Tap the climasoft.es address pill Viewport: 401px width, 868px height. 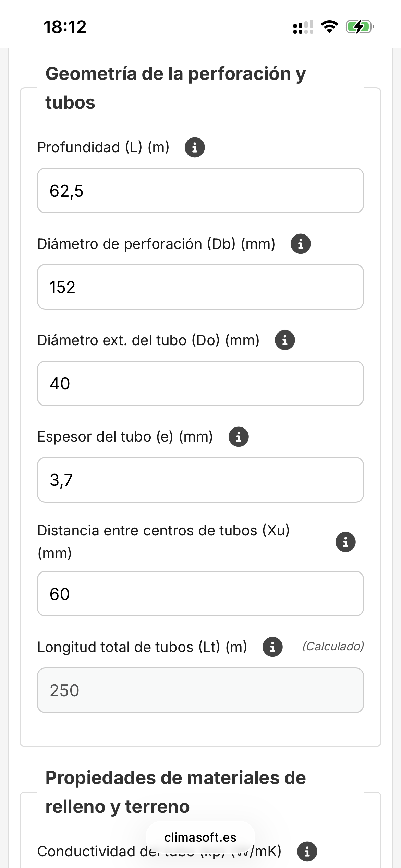(200, 837)
